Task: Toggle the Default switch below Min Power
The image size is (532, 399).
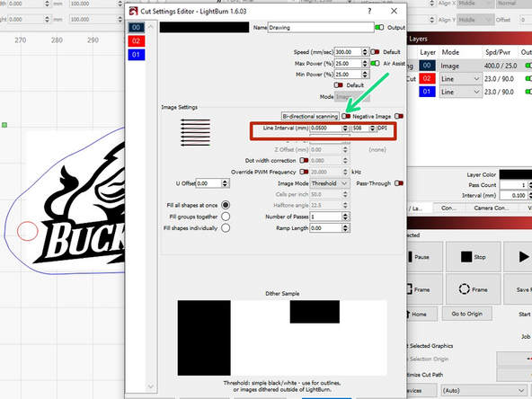Action: [338, 85]
